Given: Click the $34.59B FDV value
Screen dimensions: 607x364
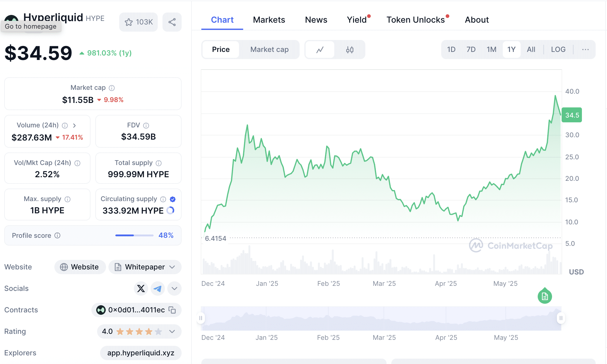Looking at the screenshot, I should [138, 137].
